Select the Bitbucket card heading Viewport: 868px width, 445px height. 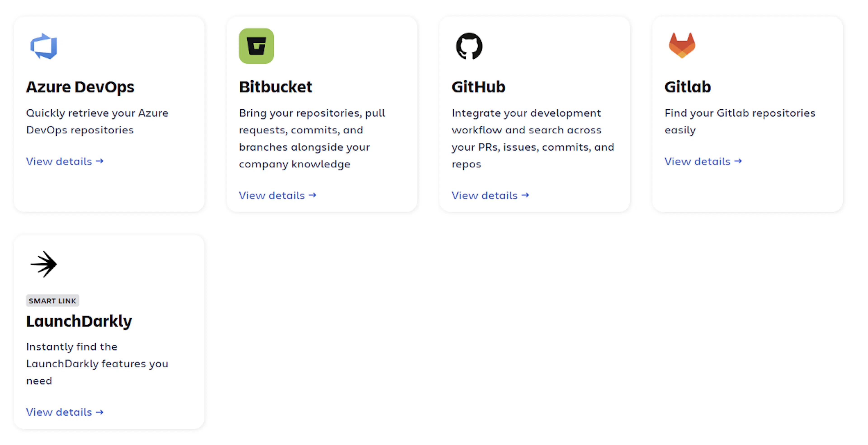[x=276, y=87]
